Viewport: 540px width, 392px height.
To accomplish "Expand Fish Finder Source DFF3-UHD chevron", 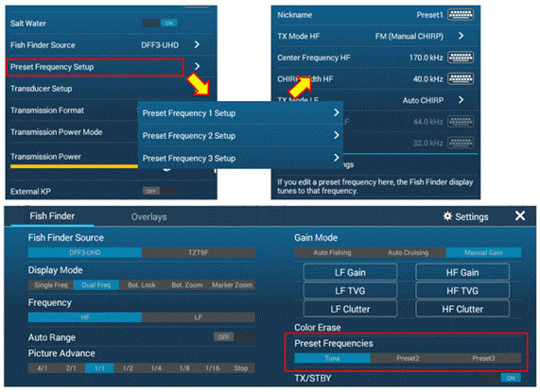I will [197, 44].
